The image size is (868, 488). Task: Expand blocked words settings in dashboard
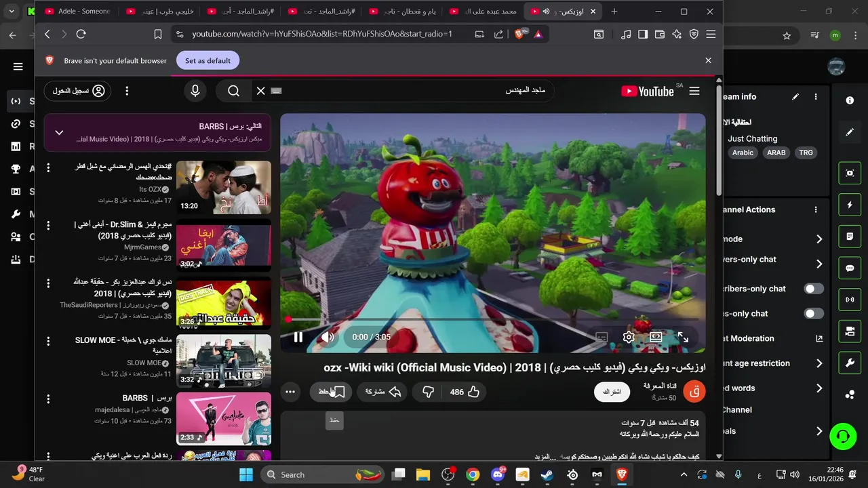(819, 388)
